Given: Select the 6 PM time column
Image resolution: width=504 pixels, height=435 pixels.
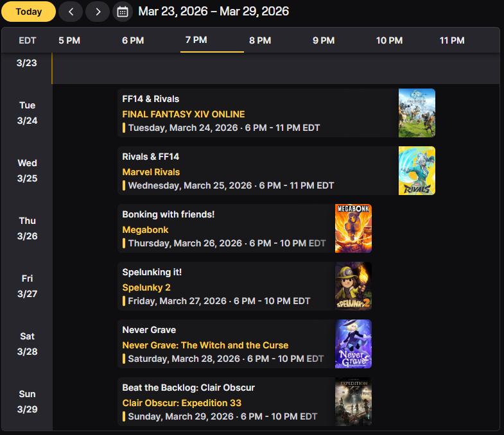Looking at the screenshot, I should (x=133, y=40).
